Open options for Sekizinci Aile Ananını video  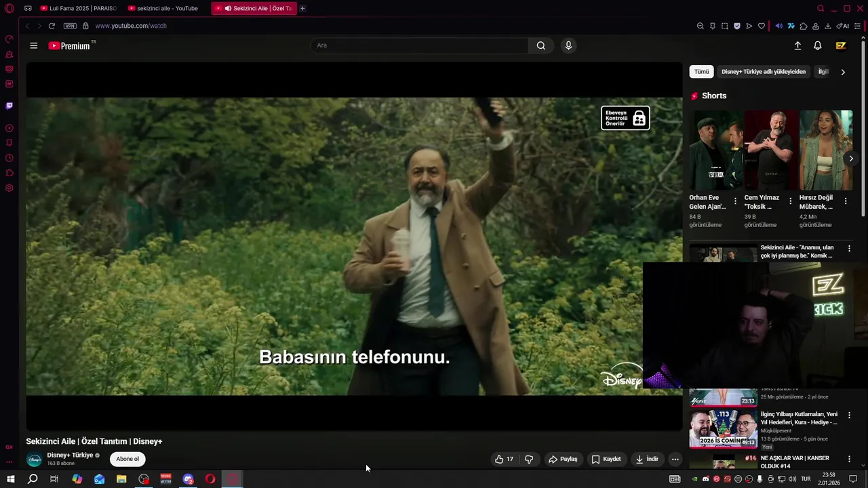pyautogui.click(x=849, y=249)
